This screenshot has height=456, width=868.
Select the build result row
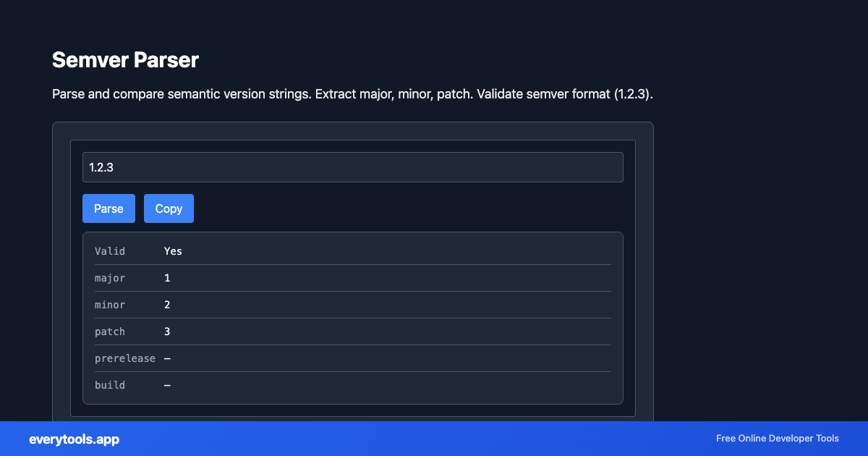(x=353, y=384)
